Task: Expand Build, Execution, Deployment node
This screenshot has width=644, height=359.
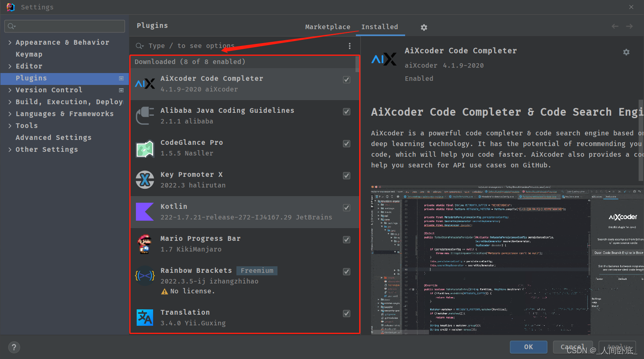Action: click(x=10, y=102)
